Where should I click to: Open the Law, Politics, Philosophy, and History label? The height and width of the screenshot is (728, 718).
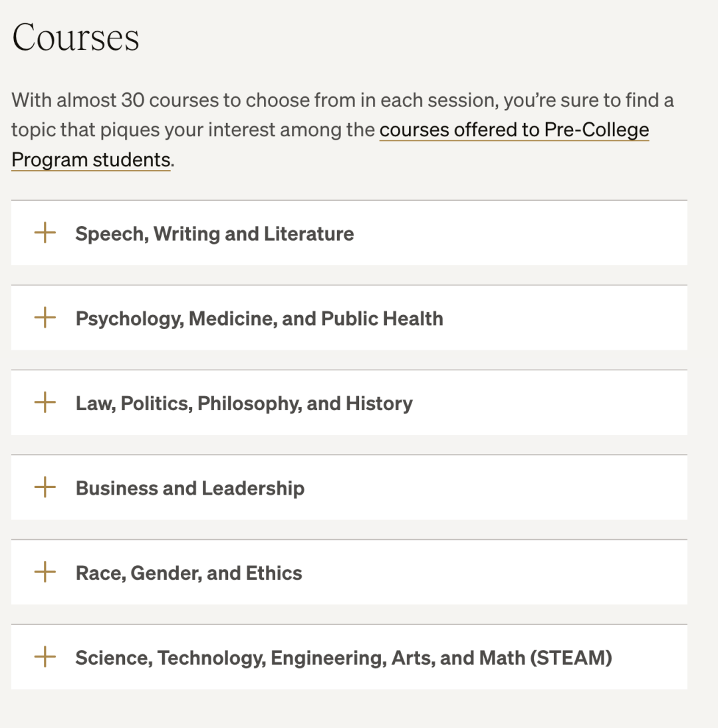(243, 404)
